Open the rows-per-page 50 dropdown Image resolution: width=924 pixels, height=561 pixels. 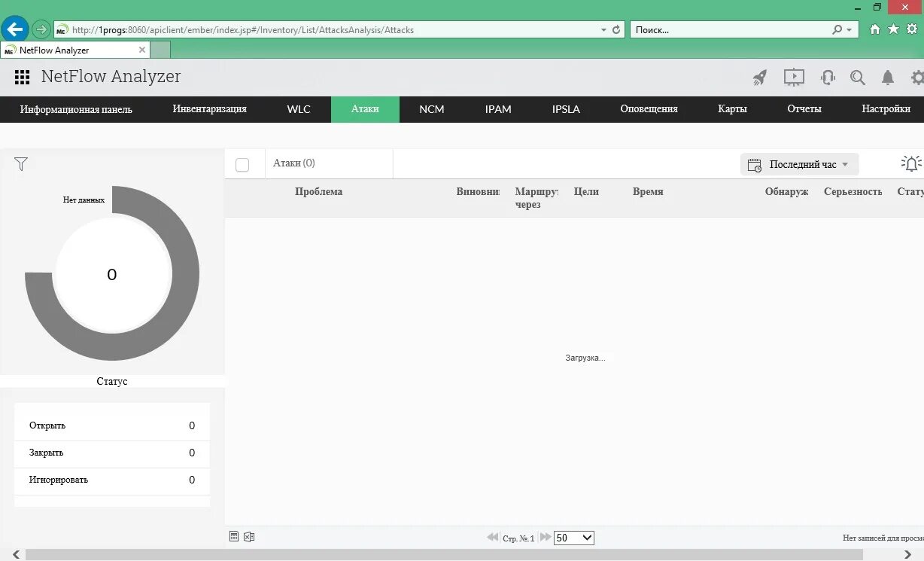point(574,538)
